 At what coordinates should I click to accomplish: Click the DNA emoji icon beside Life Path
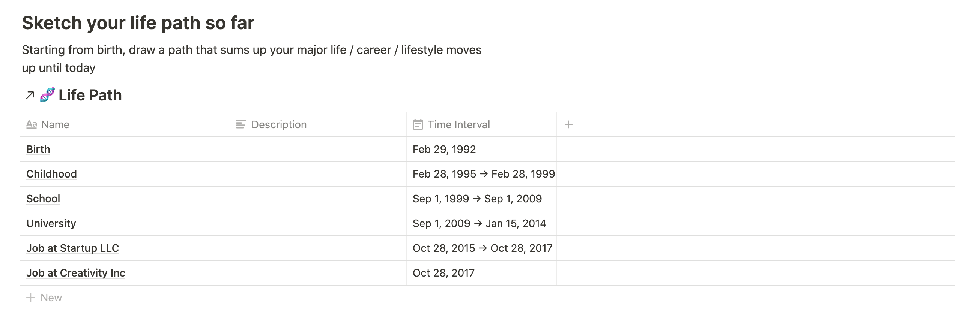(x=47, y=95)
